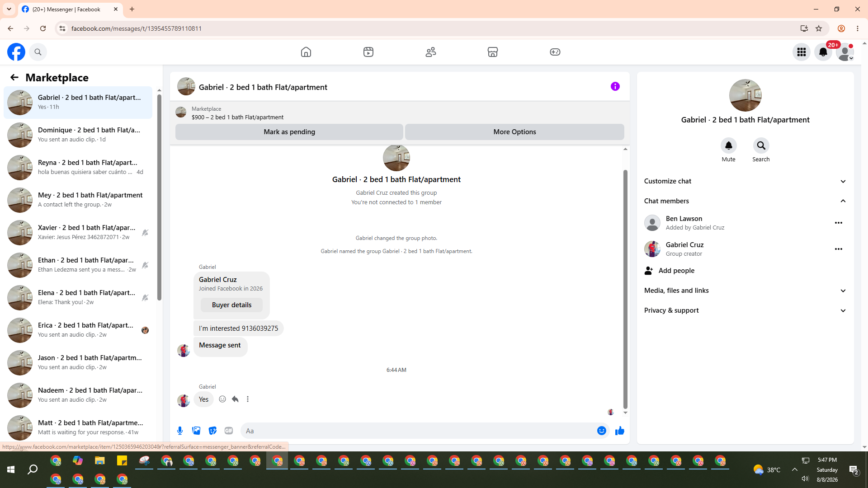Open the Reels video icon
The height and width of the screenshot is (488, 868).
(368, 52)
